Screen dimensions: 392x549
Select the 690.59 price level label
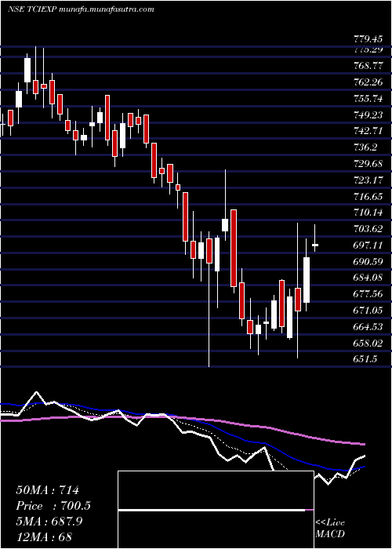368,261
